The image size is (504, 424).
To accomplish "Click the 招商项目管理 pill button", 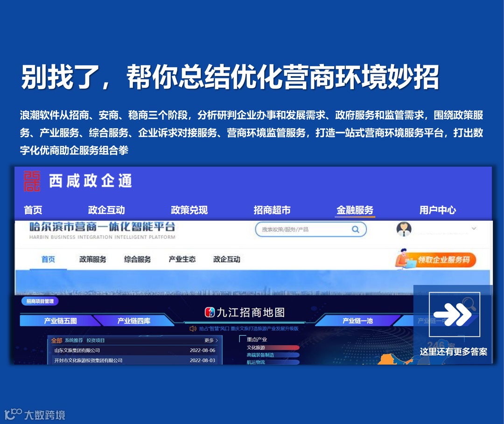I will pos(40,301).
